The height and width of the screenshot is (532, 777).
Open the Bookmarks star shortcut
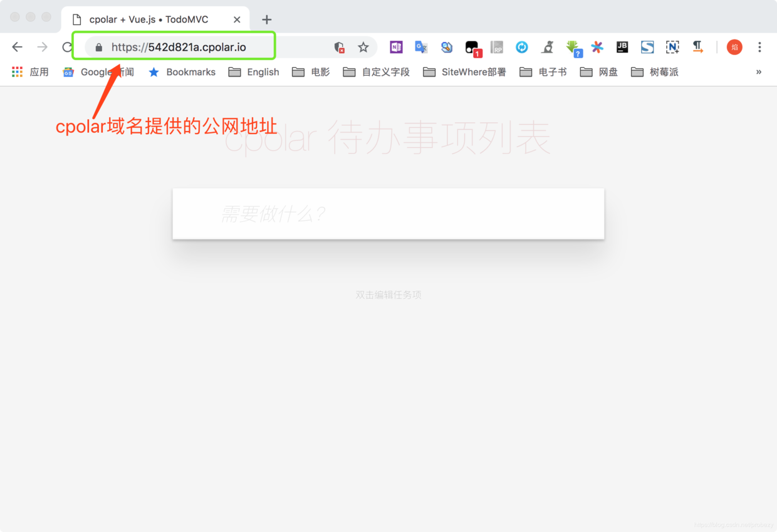[182, 72]
